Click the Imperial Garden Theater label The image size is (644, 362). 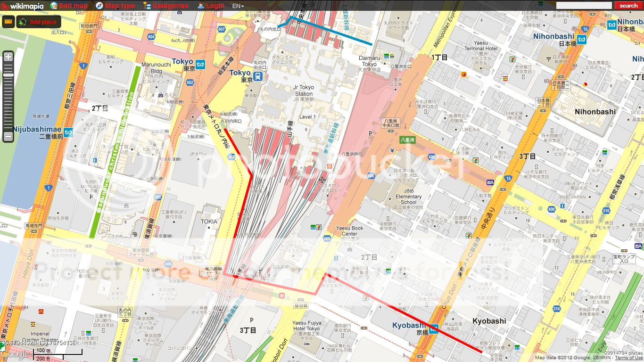40,337
